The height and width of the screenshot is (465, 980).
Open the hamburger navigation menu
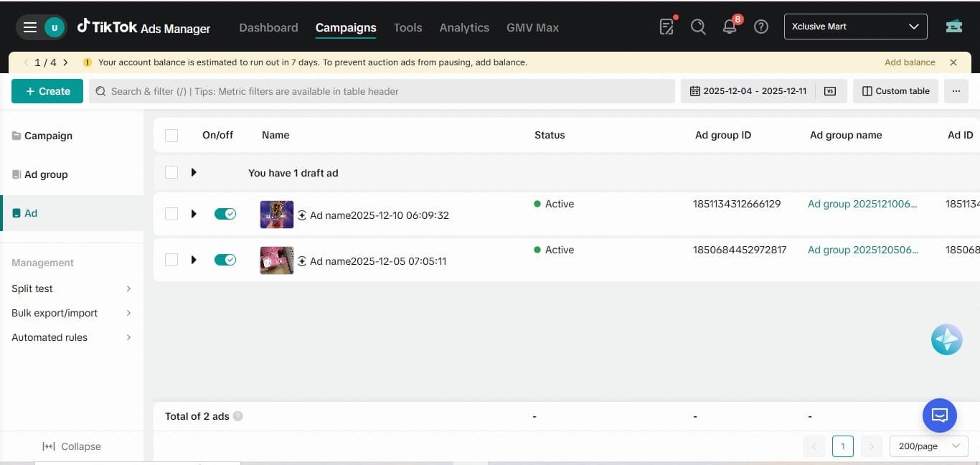point(29,27)
